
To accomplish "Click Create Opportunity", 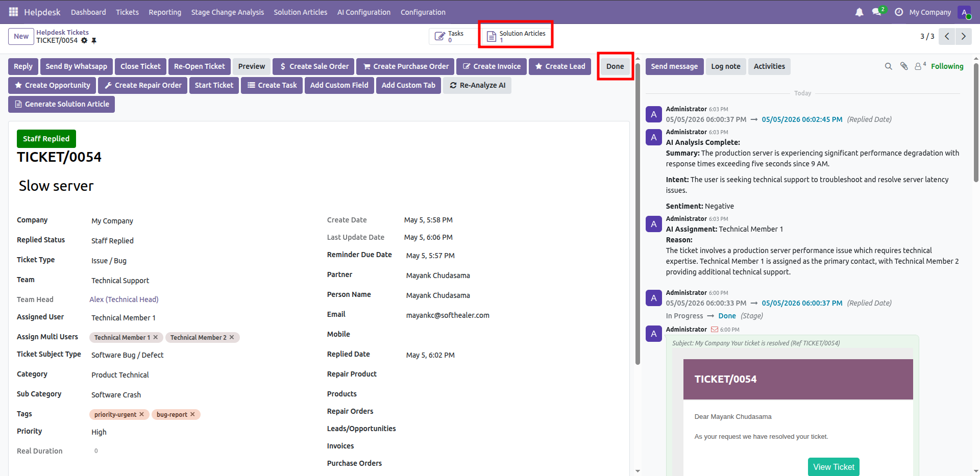I will tap(52, 85).
